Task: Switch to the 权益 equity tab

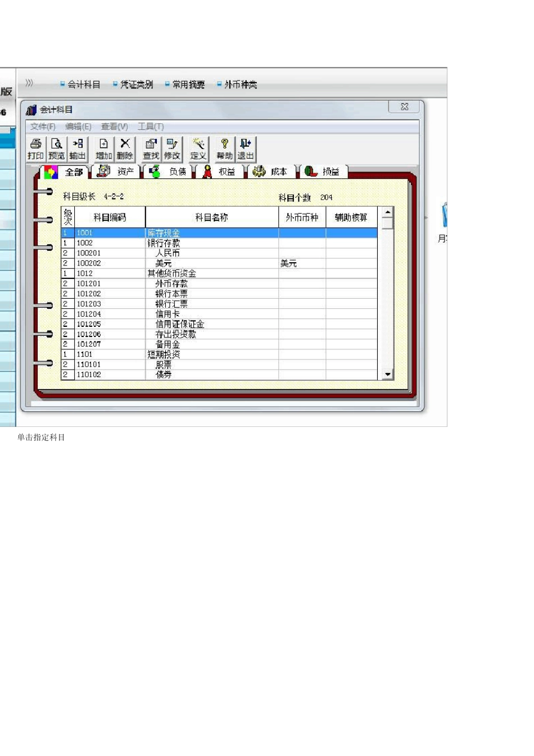Action: click(x=220, y=172)
